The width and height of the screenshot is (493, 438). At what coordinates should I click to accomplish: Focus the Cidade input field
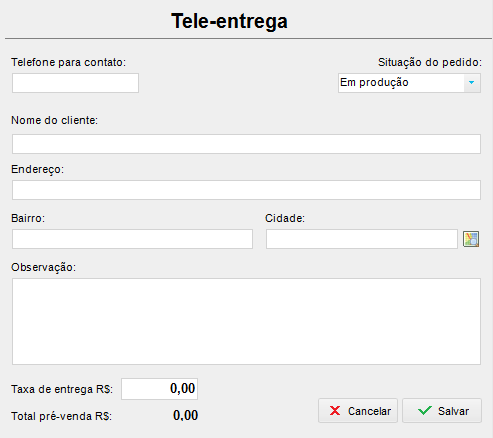tap(362, 239)
